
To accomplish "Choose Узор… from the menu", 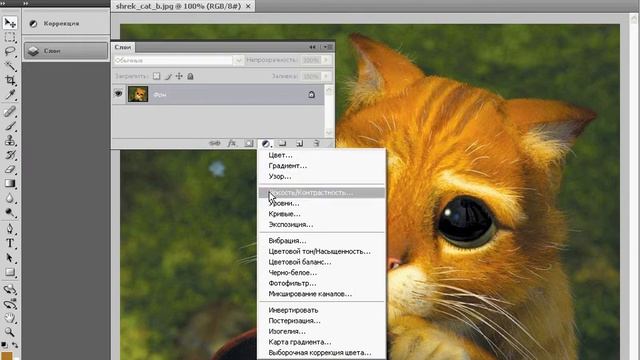I will (280, 176).
